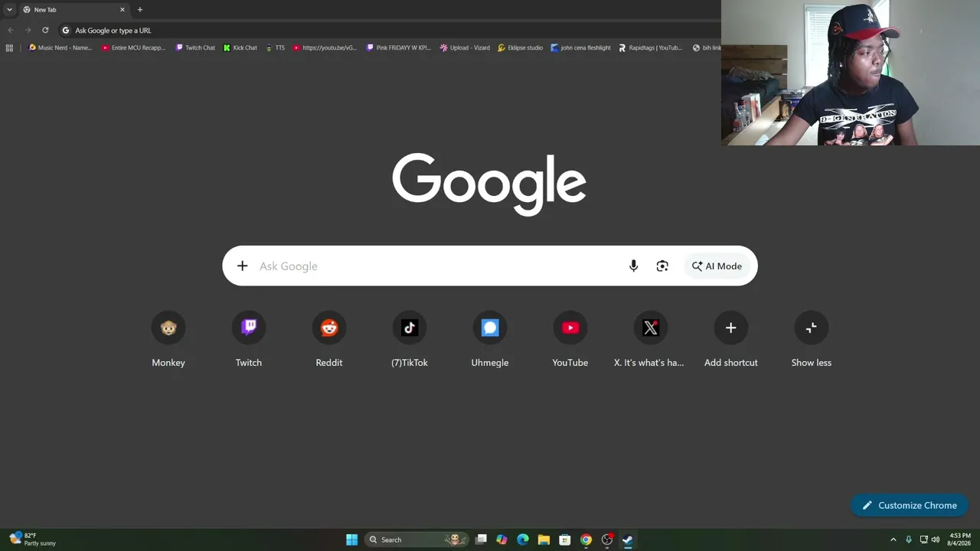Reload the current page
This screenshot has height=551, width=980.
tap(45, 31)
